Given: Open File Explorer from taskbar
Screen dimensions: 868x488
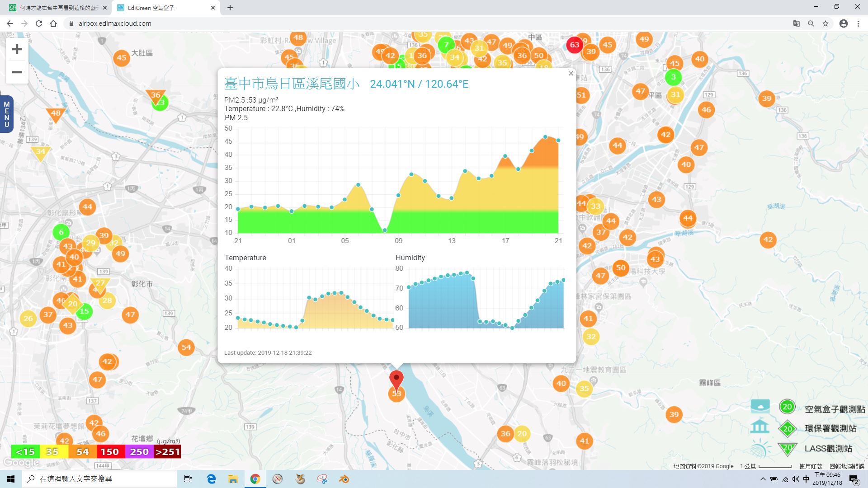Looking at the screenshot, I should click(233, 479).
